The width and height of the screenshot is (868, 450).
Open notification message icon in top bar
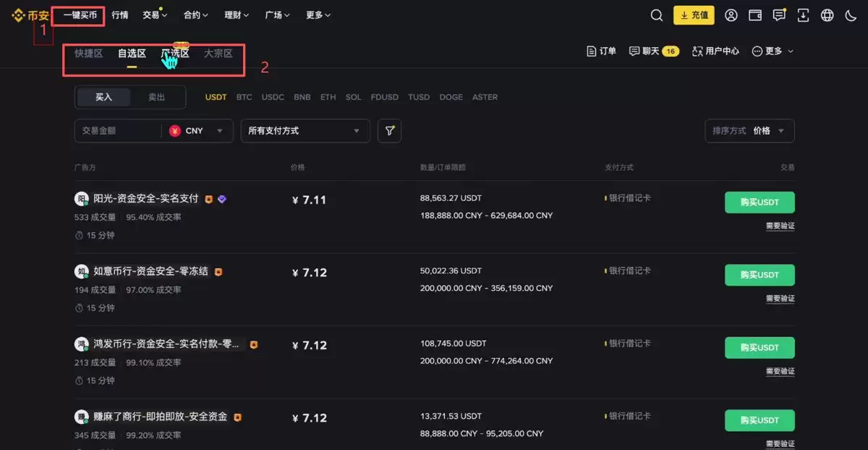click(x=779, y=14)
